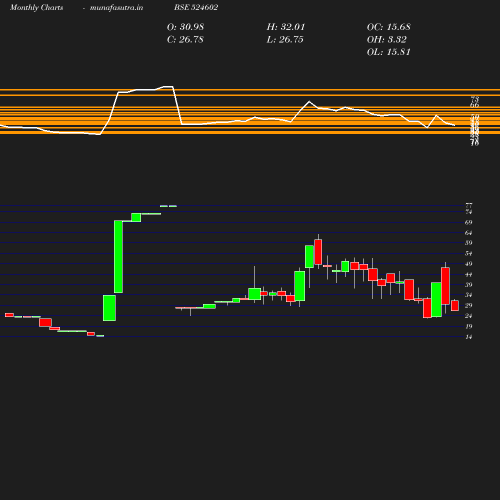Click the "Monthly Charts" title text

point(36,7)
